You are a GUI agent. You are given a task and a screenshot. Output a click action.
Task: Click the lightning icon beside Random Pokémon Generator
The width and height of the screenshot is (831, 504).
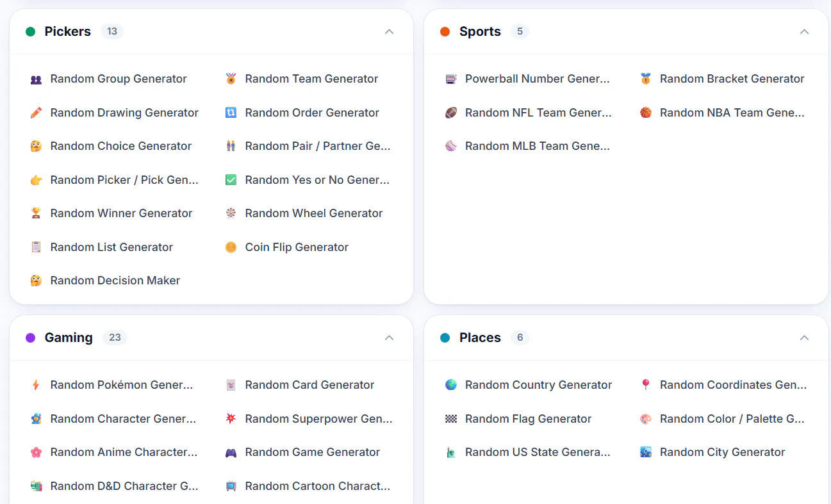click(36, 385)
